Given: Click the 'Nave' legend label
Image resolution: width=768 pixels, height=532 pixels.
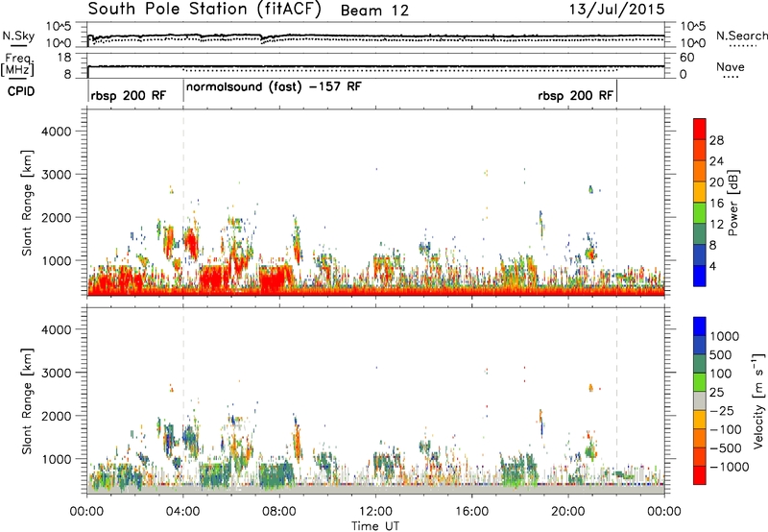Looking at the screenshot, I should coord(731,66).
